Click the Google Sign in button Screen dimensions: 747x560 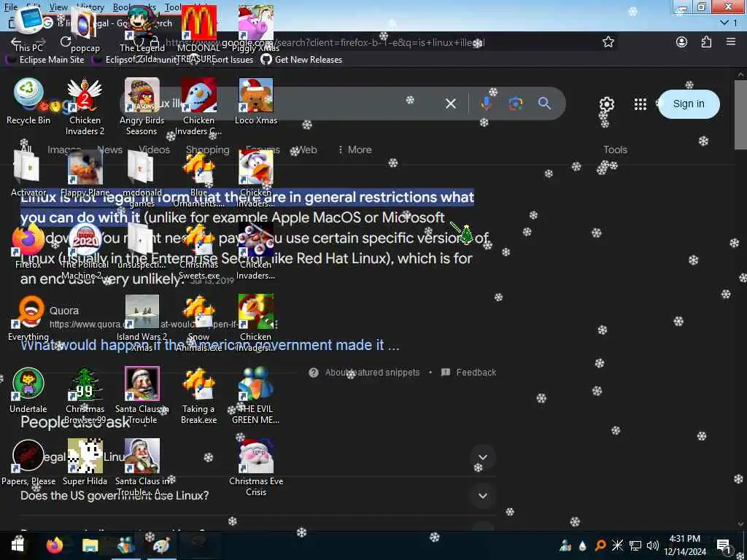click(x=689, y=104)
